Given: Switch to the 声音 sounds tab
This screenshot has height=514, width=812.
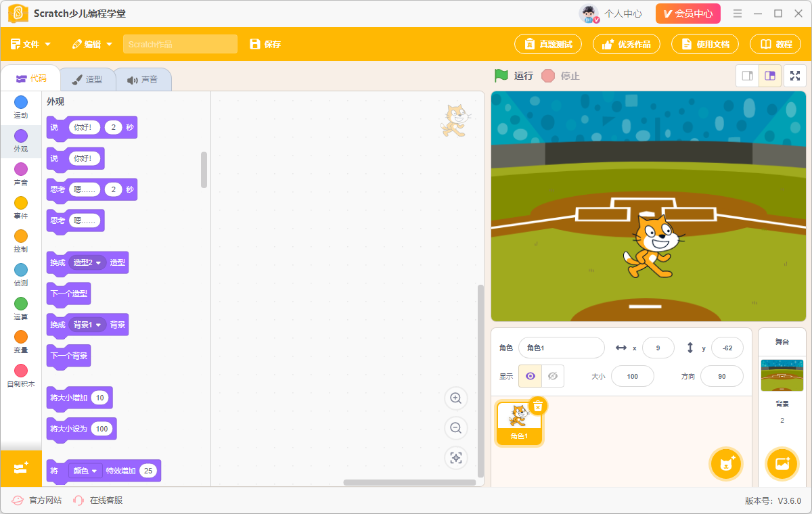Looking at the screenshot, I should click(142, 79).
